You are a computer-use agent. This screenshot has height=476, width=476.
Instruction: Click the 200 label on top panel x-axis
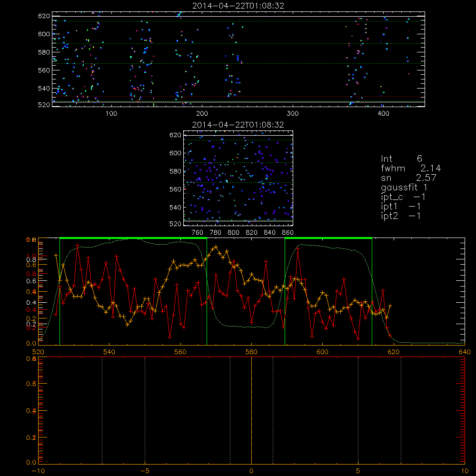coord(202,114)
